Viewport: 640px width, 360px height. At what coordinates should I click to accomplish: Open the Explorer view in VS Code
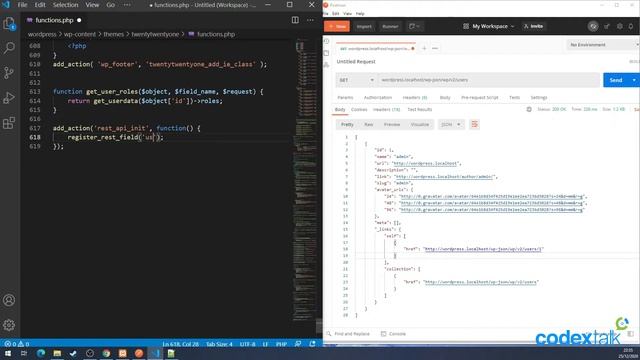(9, 24)
